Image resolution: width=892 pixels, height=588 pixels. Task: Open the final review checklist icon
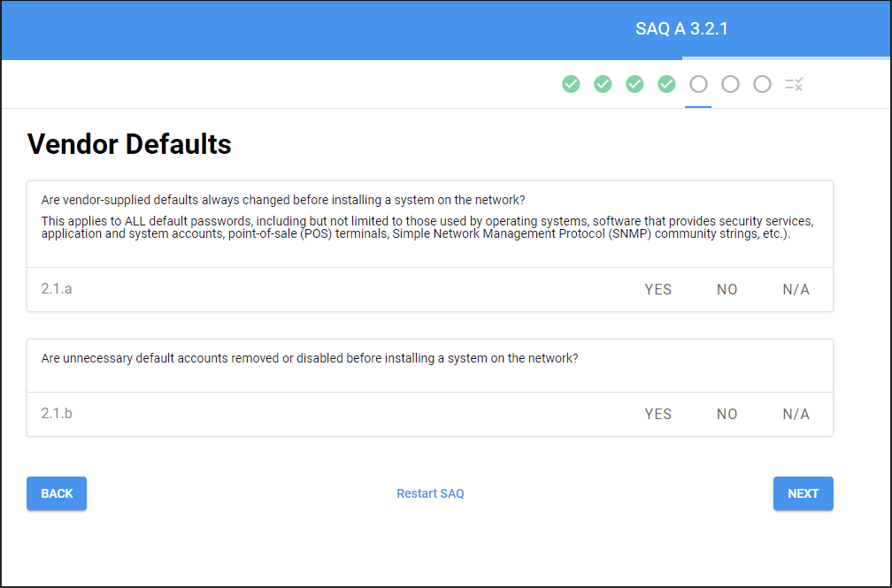[x=794, y=84]
